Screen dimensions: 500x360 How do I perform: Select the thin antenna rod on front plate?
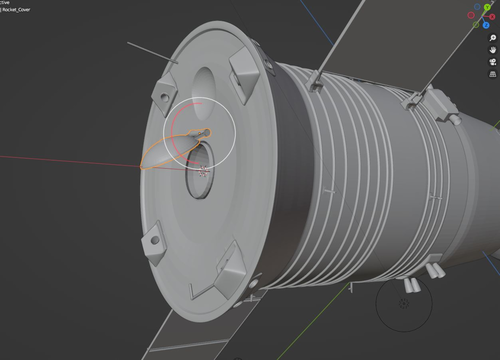click(x=152, y=53)
